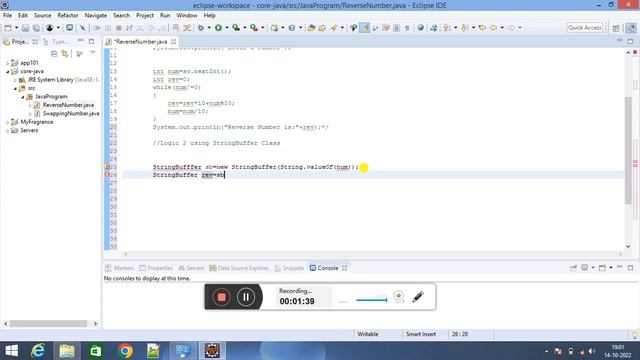Click the External Tools run icon
Screen dimensions: 640x360
(x=254, y=28)
